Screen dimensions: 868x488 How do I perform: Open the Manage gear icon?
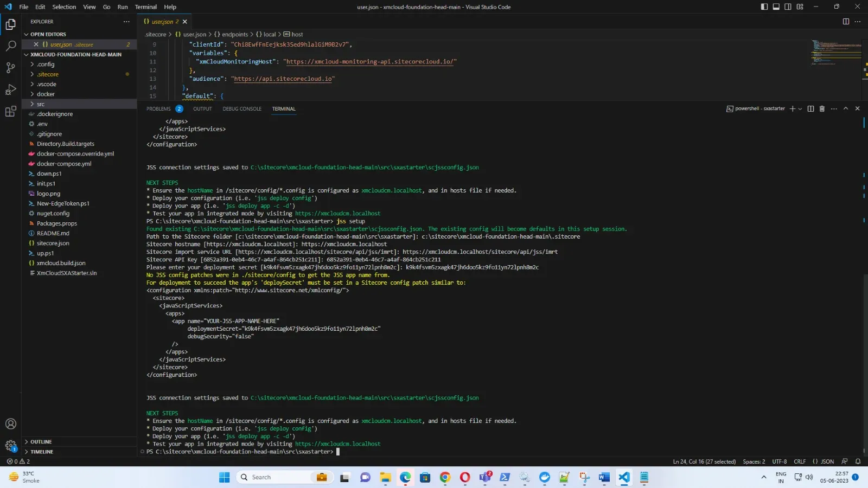tap(10, 446)
